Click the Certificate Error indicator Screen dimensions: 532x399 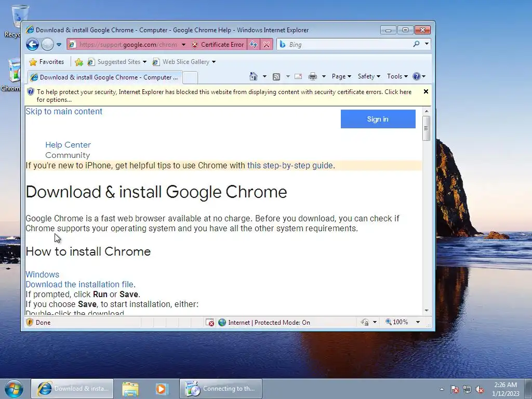218,45
